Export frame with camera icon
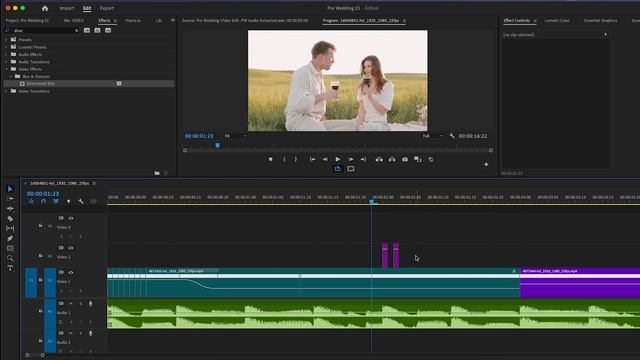Screen dimensions: 640x360 tap(405, 159)
